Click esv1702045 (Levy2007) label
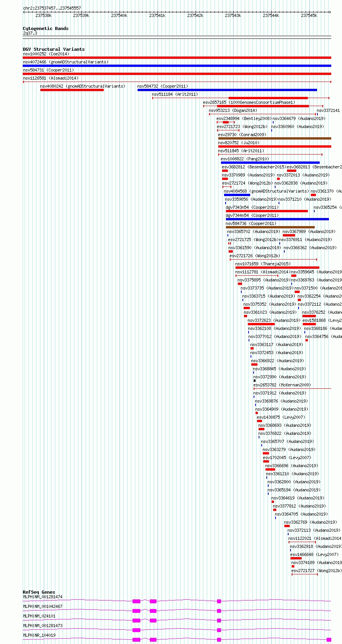The height and width of the screenshot is (644, 342). pyautogui.click(x=287, y=458)
